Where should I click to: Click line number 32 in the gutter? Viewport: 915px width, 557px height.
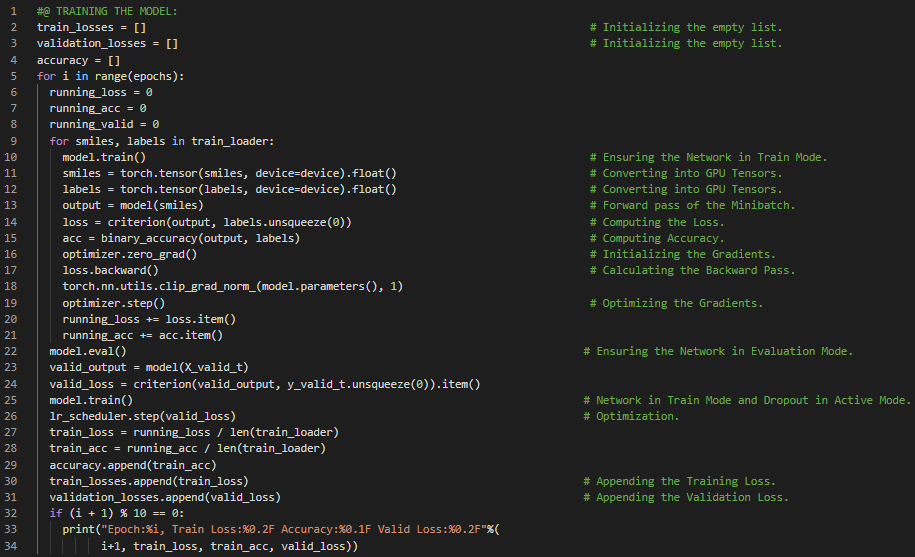(x=14, y=514)
